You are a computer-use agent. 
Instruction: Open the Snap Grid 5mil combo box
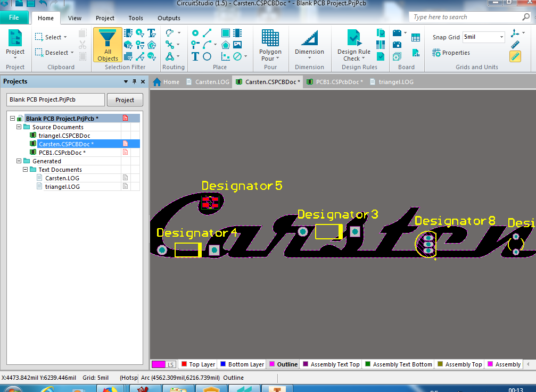(484, 37)
